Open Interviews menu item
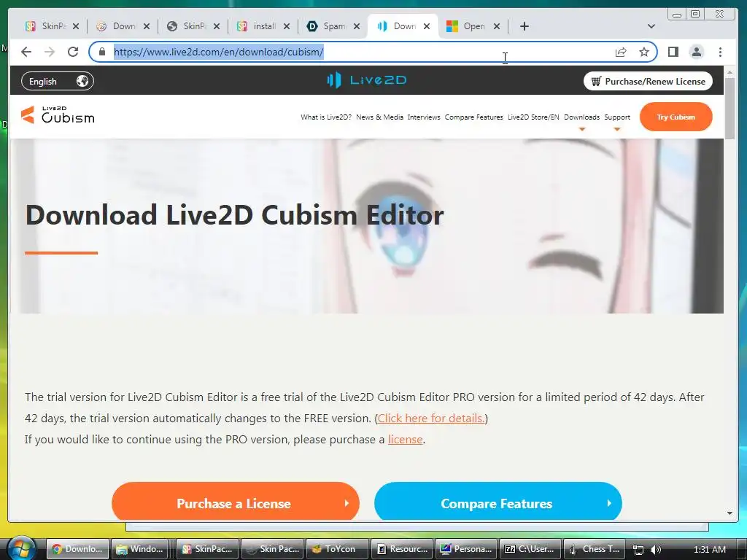The image size is (747, 560). pyautogui.click(x=424, y=117)
